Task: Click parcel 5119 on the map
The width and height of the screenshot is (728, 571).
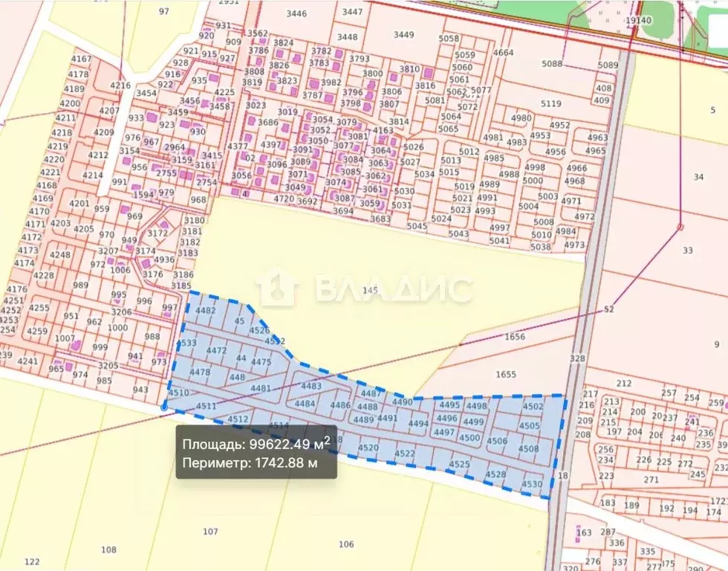Action: coord(550,103)
